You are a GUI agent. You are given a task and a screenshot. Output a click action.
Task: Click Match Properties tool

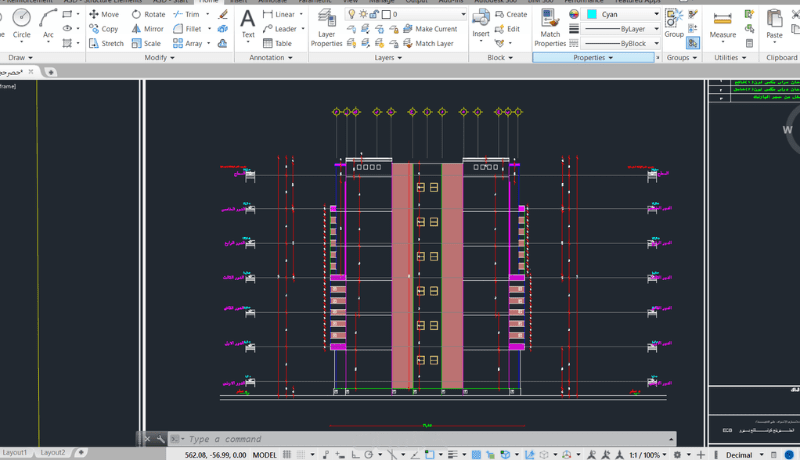coord(550,29)
